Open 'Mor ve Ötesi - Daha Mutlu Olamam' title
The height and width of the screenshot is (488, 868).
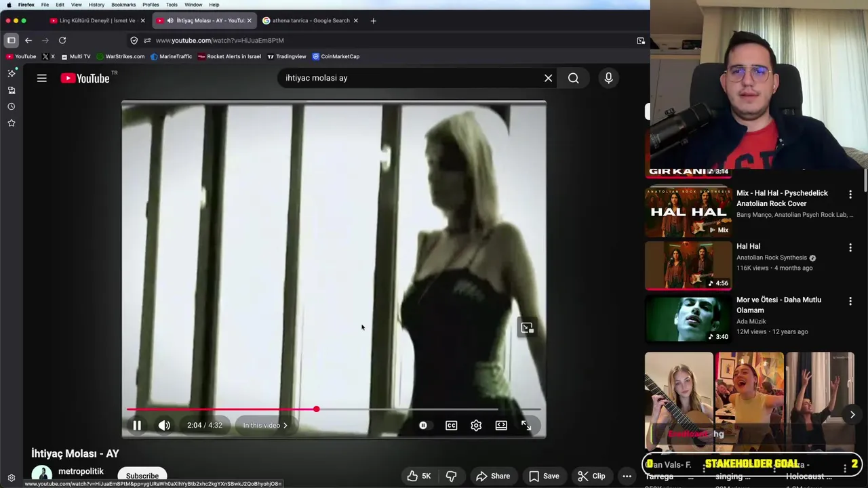point(778,305)
